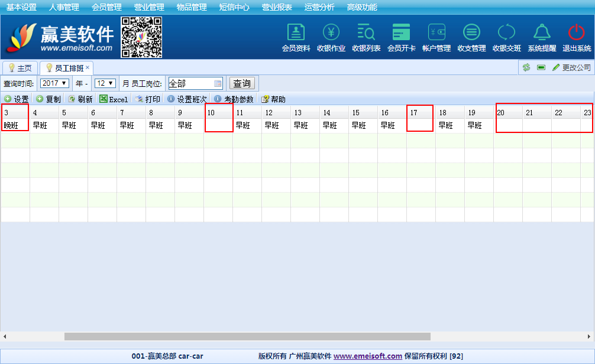This screenshot has height=364, width=595.
Task: Expand the year 2017 dropdown
Action: pyautogui.click(x=54, y=83)
